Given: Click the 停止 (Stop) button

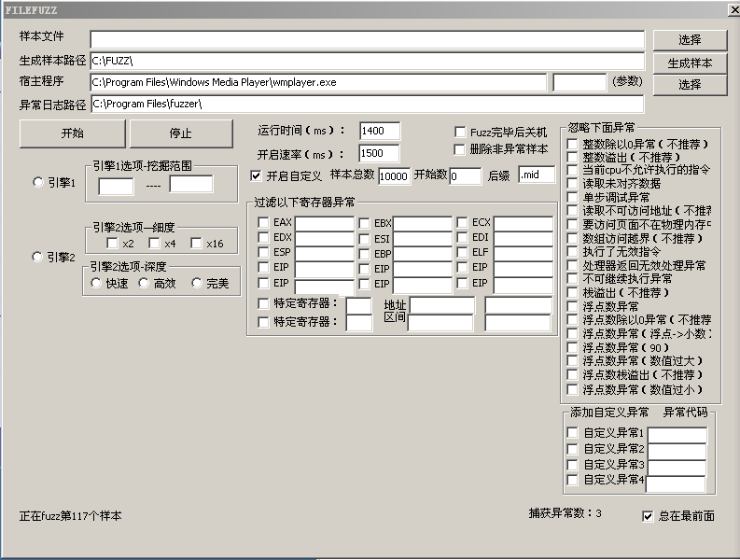Looking at the screenshot, I should 180,133.
